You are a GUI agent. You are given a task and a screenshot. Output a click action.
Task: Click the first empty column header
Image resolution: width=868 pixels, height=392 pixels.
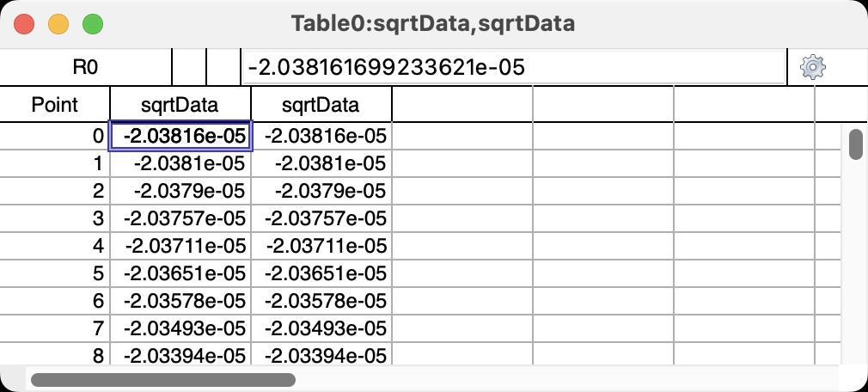tap(462, 104)
